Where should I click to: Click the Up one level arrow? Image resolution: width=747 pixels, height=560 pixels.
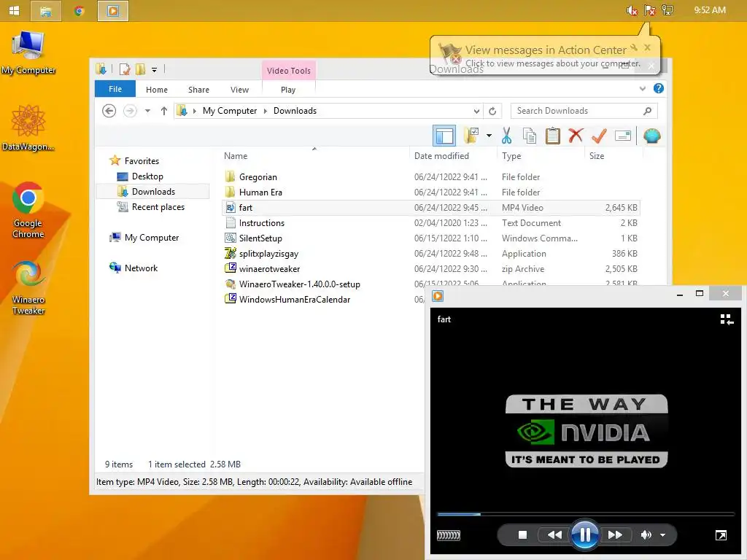[164, 111]
